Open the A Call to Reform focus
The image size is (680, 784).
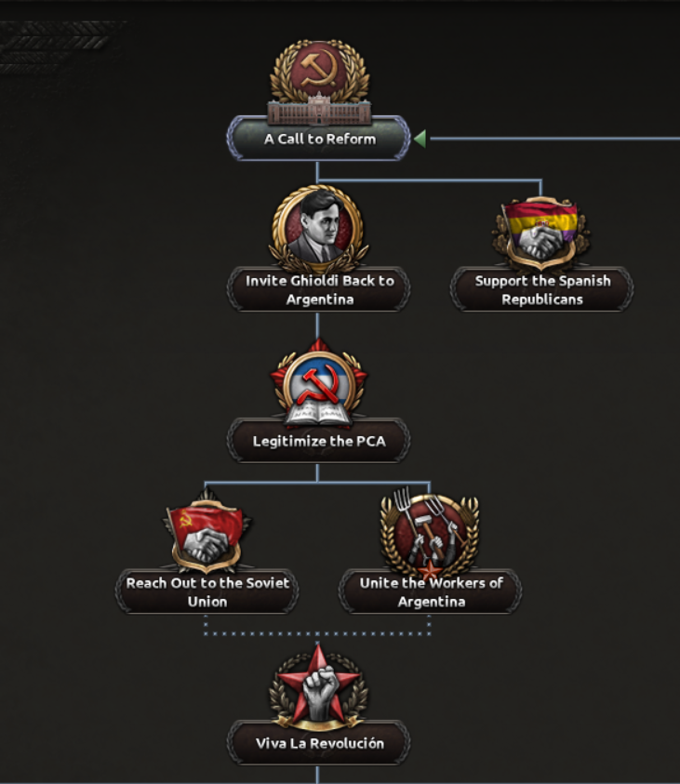pyautogui.click(x=318, y=139)
